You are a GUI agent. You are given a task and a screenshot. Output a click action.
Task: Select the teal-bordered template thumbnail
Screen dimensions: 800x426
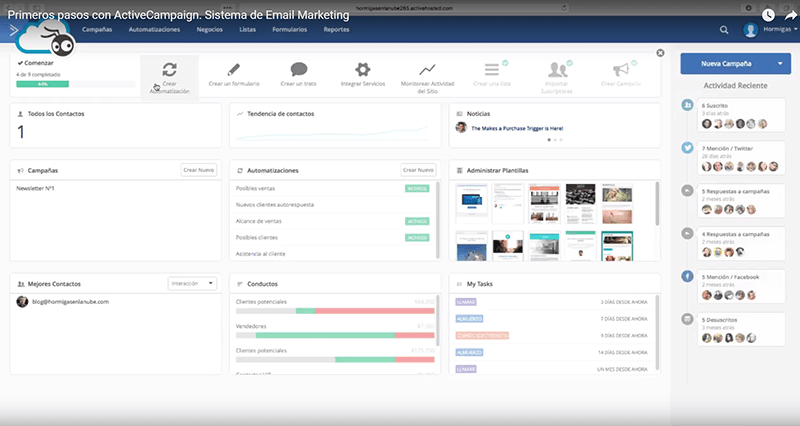pyautogui.click(x=617, y=246)
